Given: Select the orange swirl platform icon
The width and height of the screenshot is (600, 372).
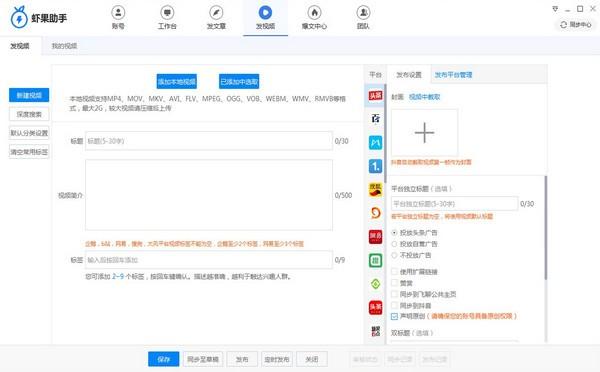Looking at the screenshot, I should [x=375, y=213].
